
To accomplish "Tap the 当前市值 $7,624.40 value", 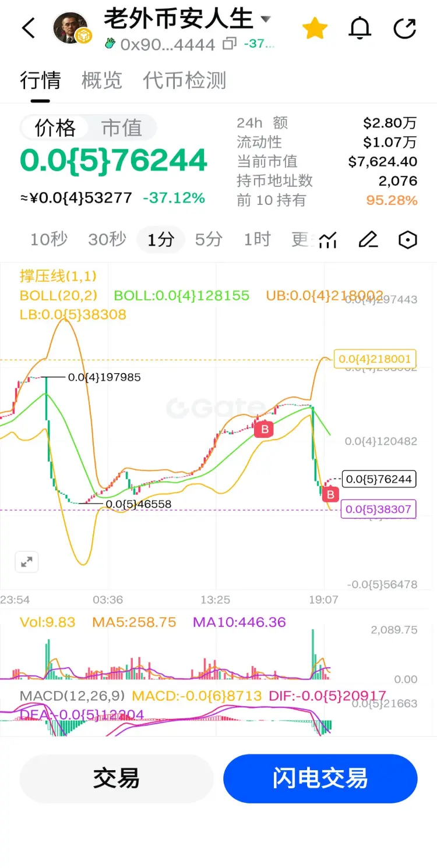I will click(383, 162).
